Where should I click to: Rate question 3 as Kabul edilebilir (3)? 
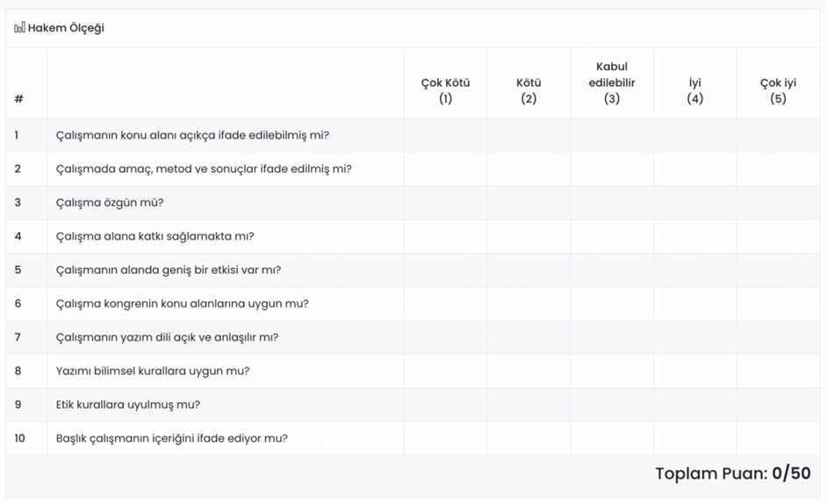coord(612,203)
